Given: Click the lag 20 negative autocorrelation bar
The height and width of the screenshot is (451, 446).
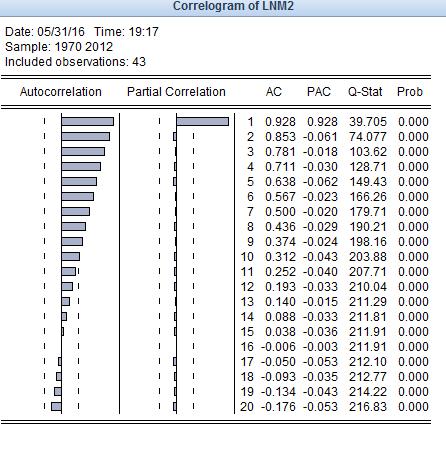Looking at the screenshot, I should click(56, 406).
